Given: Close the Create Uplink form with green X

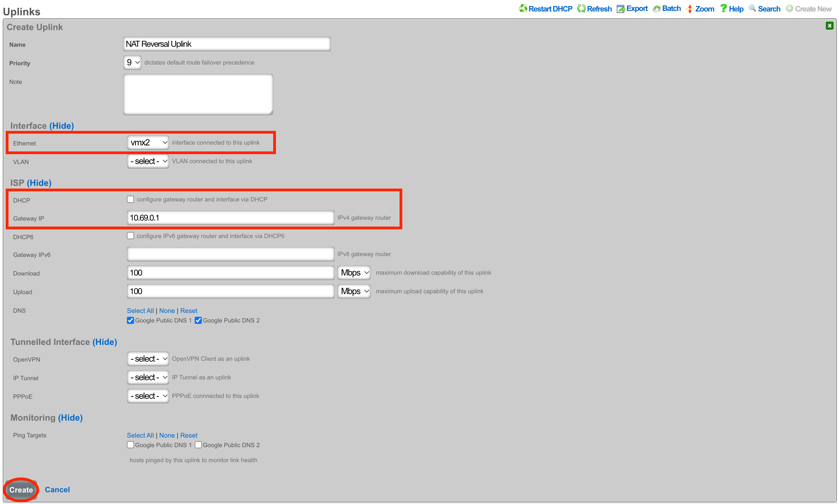Looking at the screenshot, I should (x=829, y=26).
